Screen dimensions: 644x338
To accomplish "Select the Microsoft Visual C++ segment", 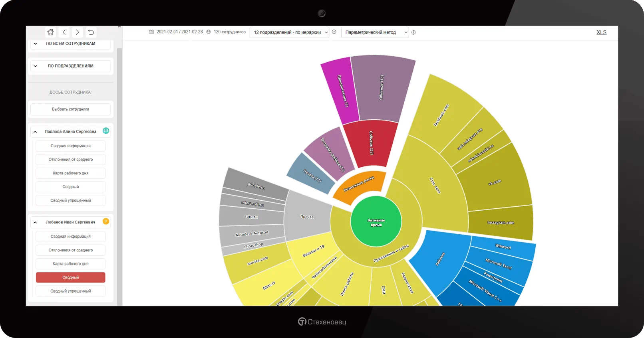I will tap(485, 290).
